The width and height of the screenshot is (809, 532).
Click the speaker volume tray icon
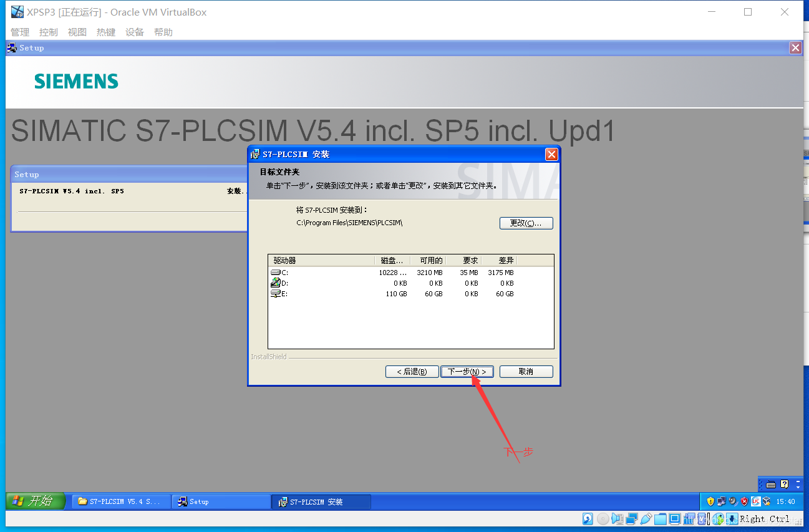coord(734,501)
